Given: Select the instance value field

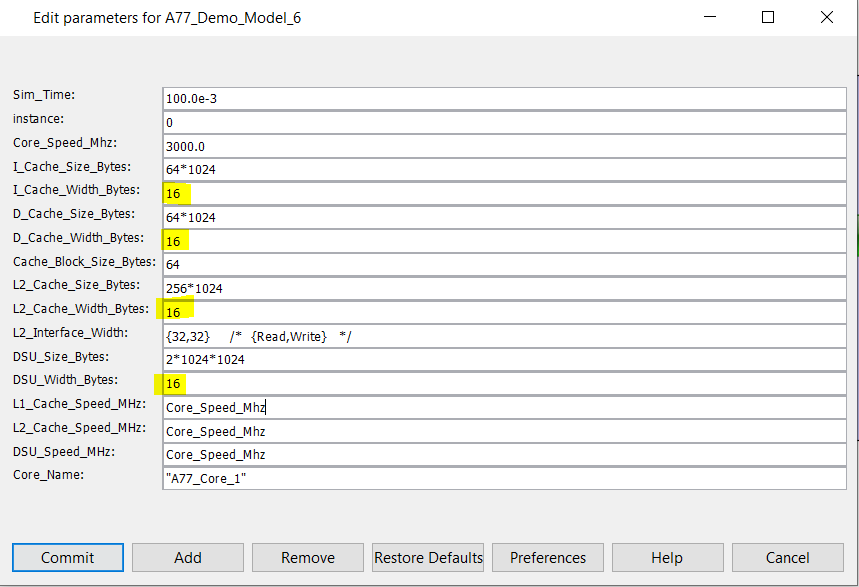Looking at the screenshot, I should pos(505,122).
